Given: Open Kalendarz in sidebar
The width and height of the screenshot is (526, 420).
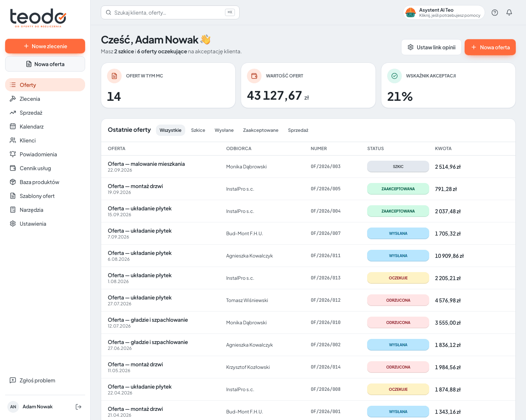Looking at the screenshot, I should [45, 127].
